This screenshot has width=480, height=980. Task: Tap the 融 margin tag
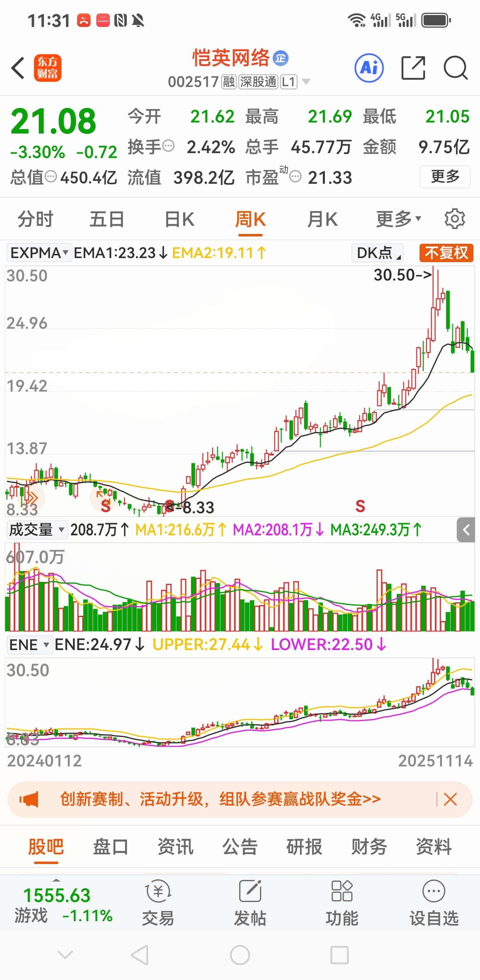point(229,82)
